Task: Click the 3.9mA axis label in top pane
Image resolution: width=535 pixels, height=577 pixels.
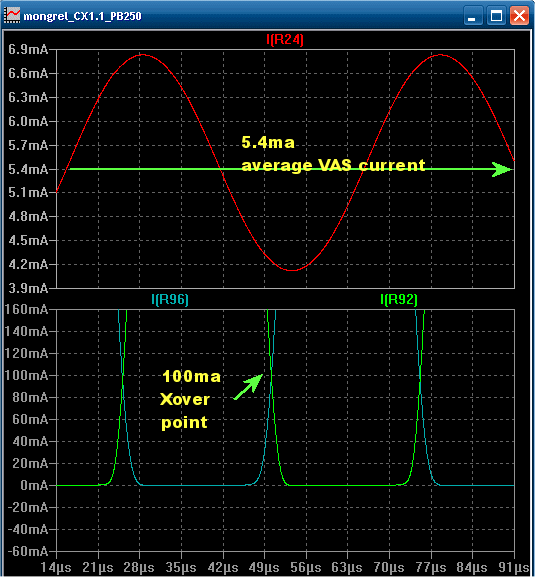Action: [28, 288]
